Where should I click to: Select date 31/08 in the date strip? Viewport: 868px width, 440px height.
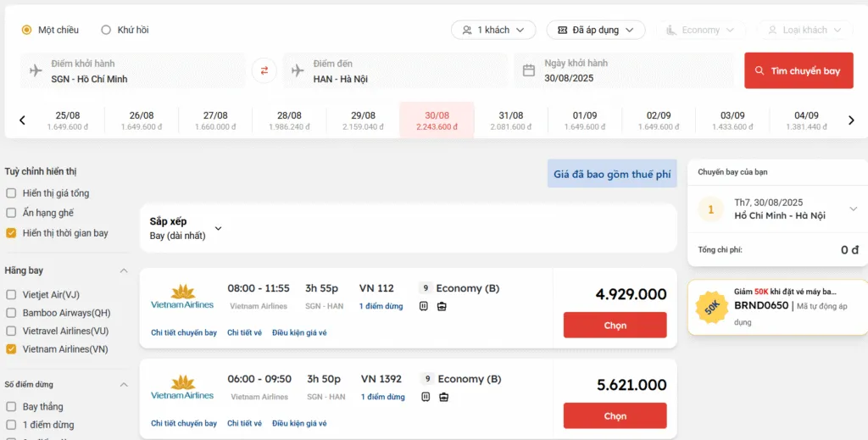point(511,120)
